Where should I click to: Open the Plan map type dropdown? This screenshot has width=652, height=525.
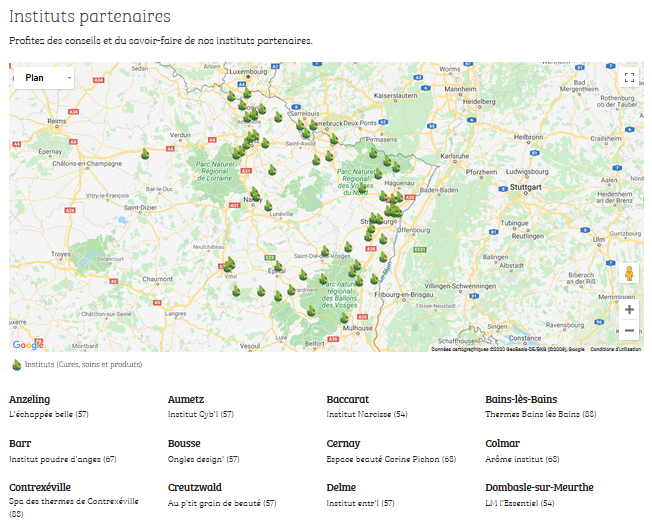click(44, 78)
